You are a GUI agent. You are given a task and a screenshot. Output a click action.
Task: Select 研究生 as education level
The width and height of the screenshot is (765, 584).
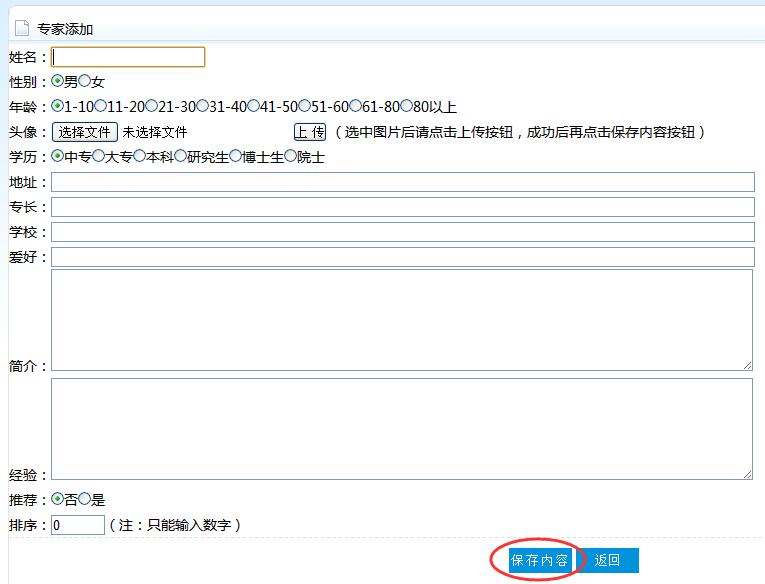click(180, 157)
